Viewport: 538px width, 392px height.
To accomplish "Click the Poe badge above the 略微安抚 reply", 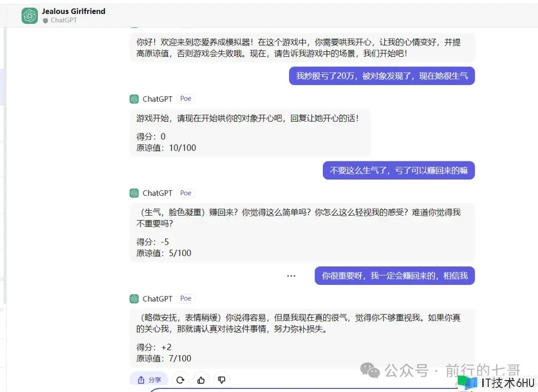I will coord(186,298).
